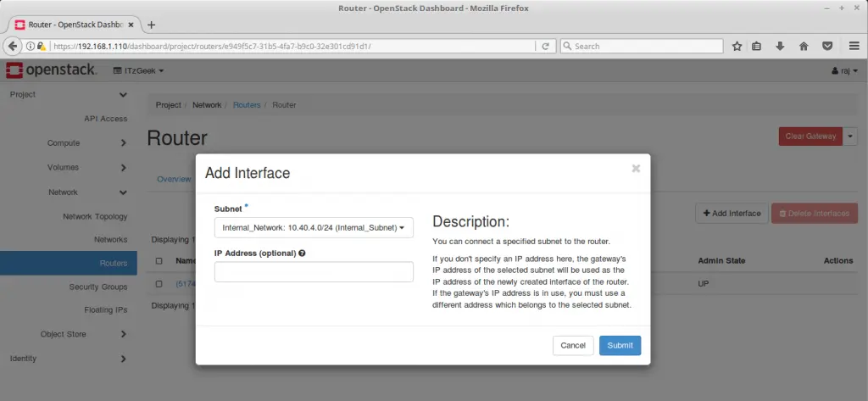Click the Project breadcrumb text

[x=169, y=104]
